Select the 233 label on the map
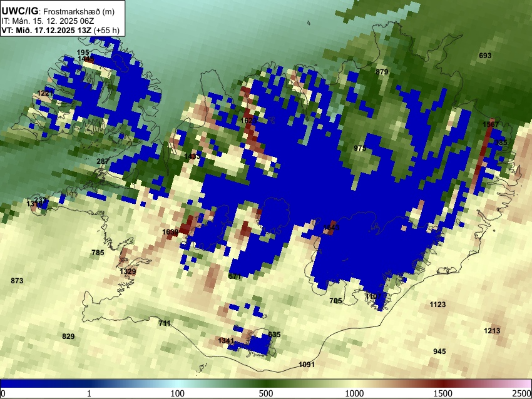 point(40,200)
